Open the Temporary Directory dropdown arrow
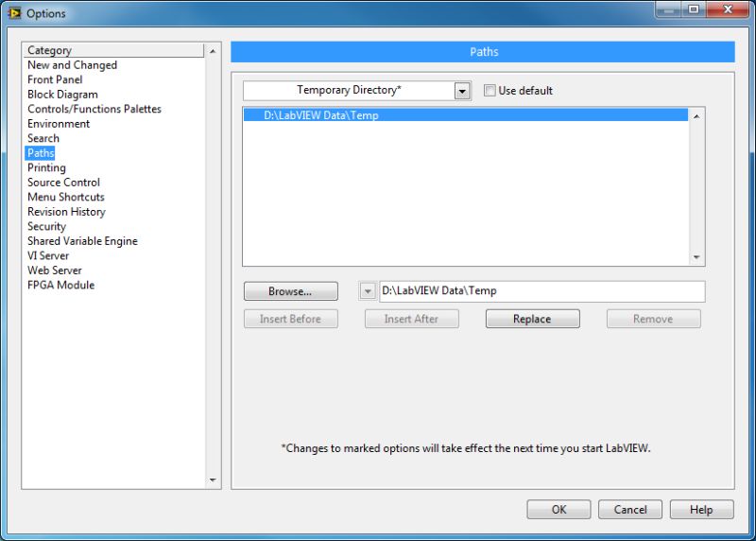 click(462, 91)
